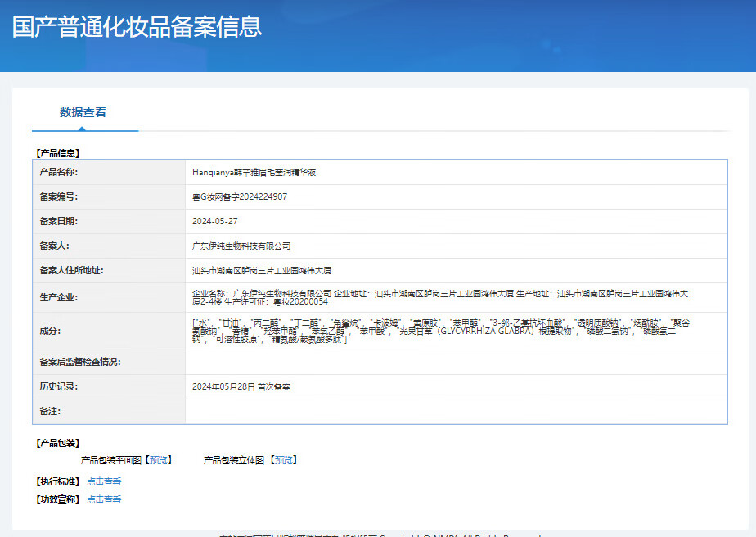The width and height of the screenshot is (756, 537).
Task: Open the 数据查看 tab
Action: coord(83,112)
